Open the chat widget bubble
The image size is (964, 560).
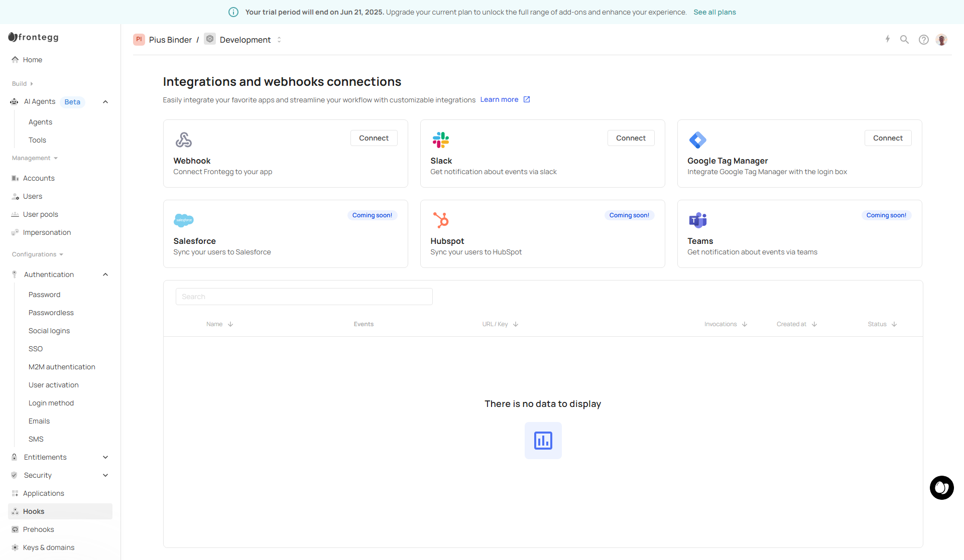coord(942,488)
